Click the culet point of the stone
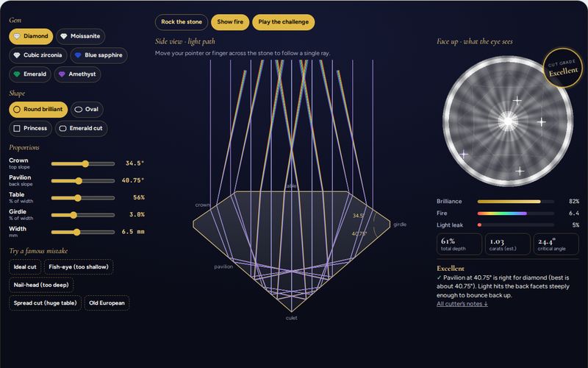 [291, 311]
